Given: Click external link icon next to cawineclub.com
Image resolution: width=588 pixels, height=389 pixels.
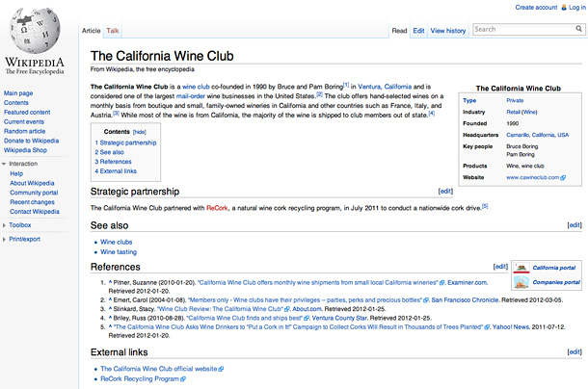Looking at the screenshot, I should pyautogui.click(x=563, y=177).
